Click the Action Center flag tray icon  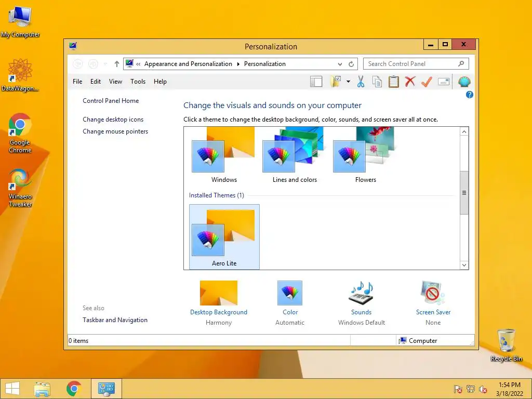click(458, 389)
